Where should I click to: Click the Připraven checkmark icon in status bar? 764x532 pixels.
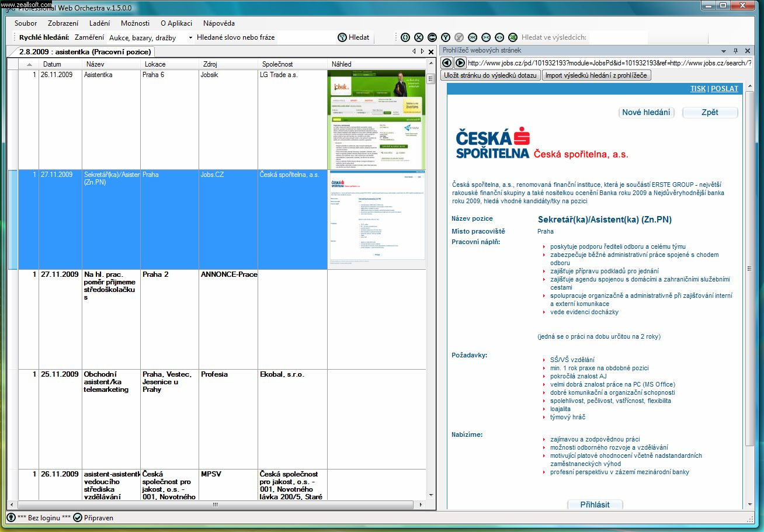point(78,517)
